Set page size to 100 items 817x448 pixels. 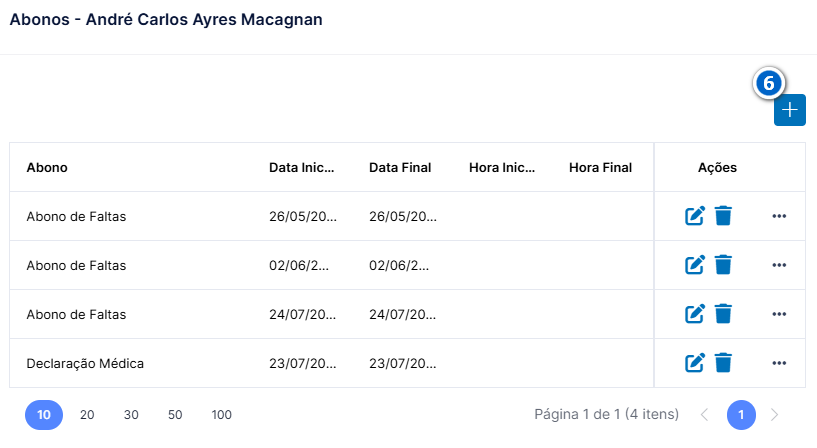pyautogui.click(x=221, y=415)
